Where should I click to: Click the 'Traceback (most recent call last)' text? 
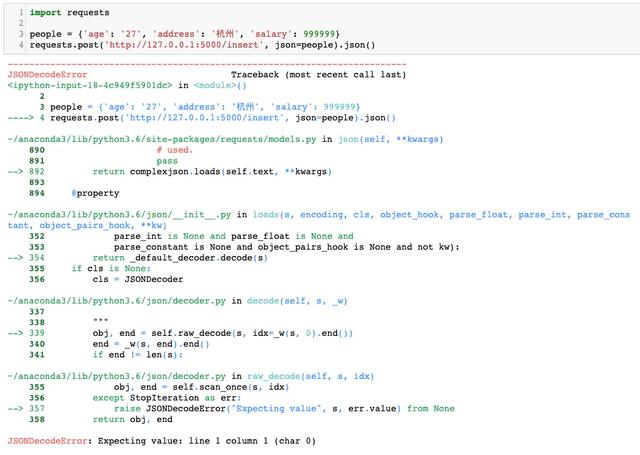point(317,75)
